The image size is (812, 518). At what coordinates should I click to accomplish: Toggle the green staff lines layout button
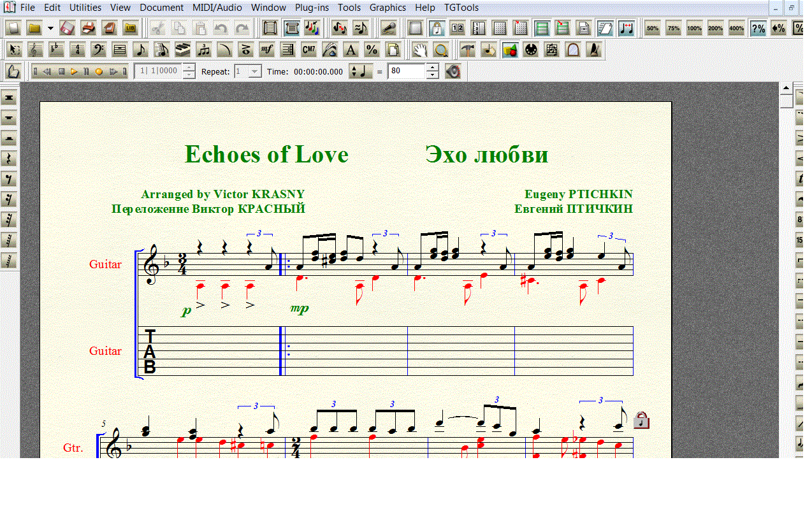coord(542,28)
